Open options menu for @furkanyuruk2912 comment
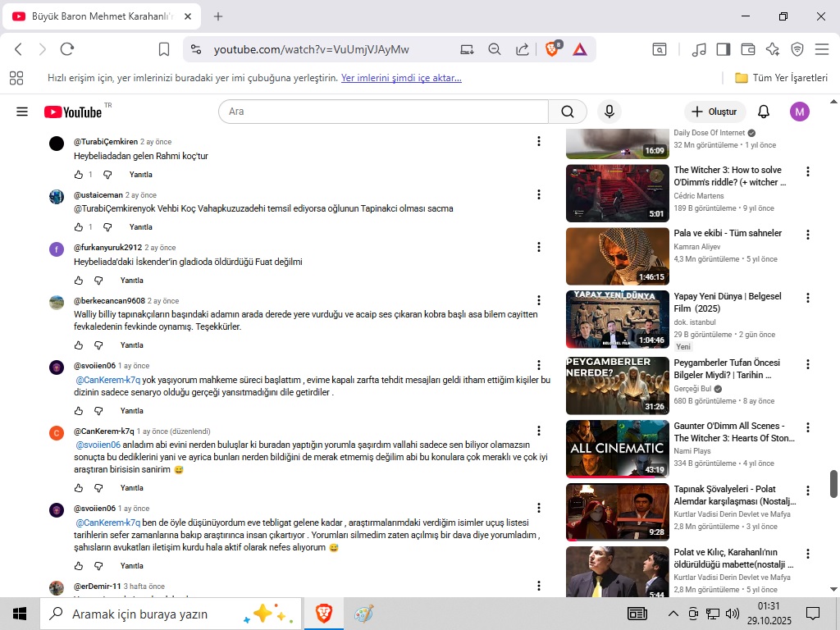 538,247
